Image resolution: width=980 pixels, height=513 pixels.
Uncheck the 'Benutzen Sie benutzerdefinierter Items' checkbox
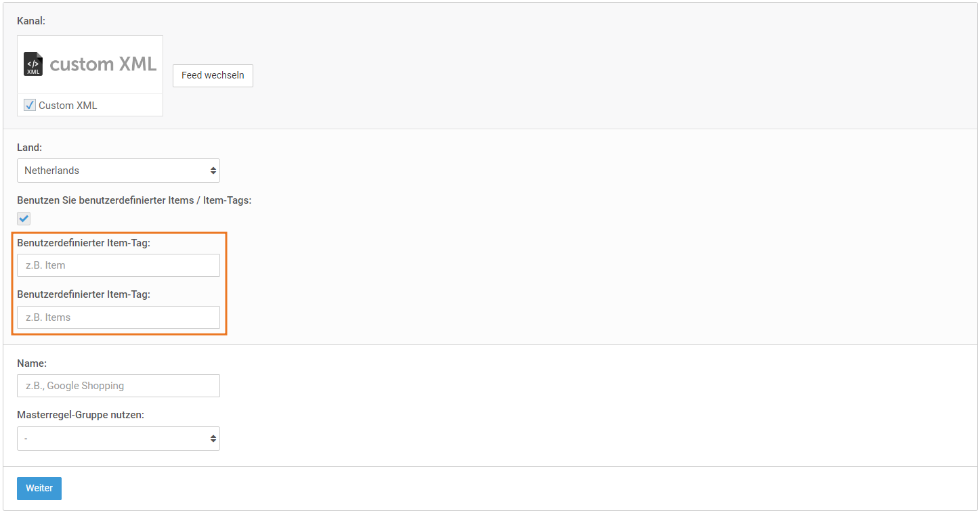pos(24,219)
